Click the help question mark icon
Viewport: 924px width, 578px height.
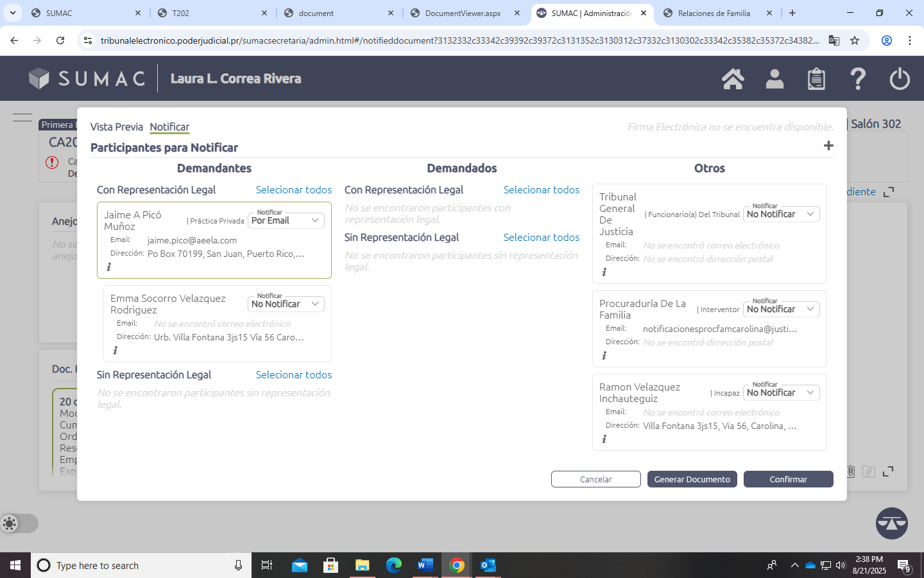point(858,79)
